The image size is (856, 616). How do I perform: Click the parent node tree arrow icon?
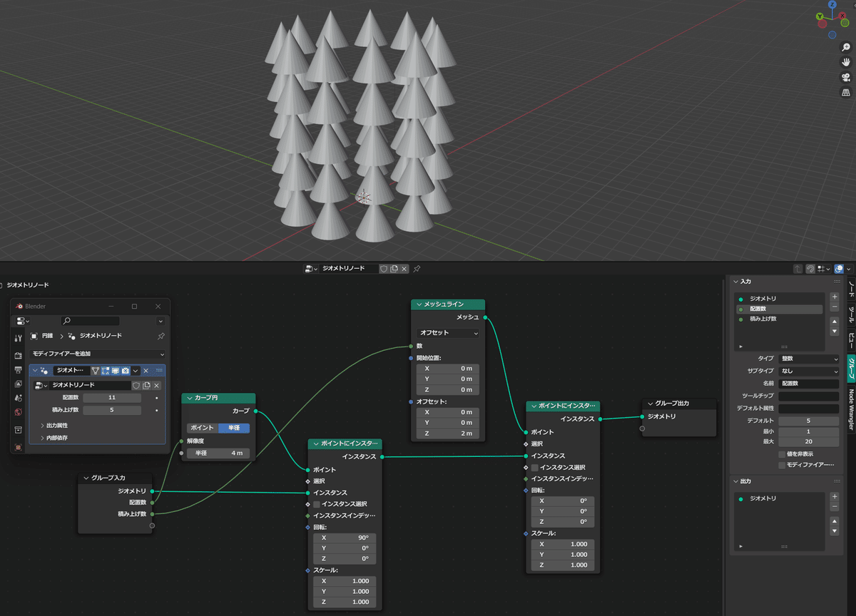(798, 269)
